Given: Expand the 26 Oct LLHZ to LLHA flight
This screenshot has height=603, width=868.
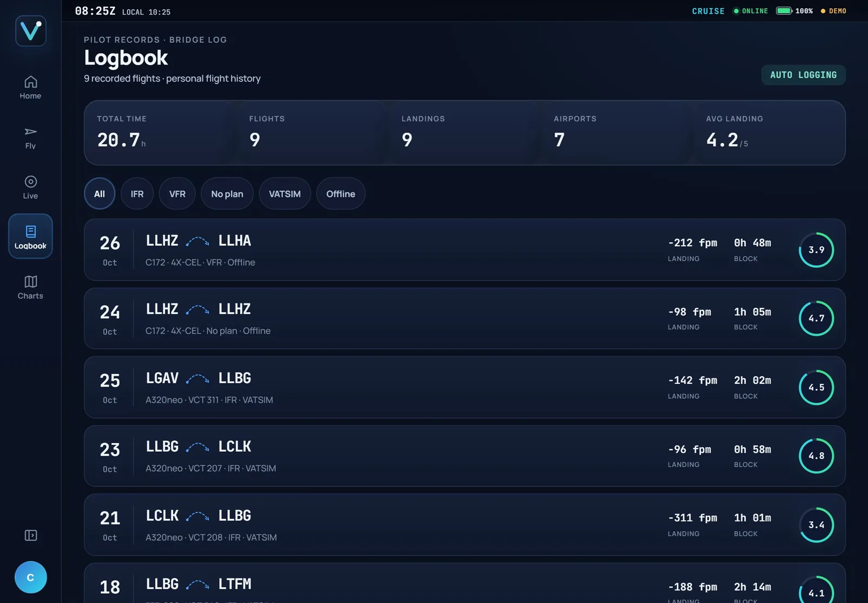Looking at the screenshot, I should 464,249.
